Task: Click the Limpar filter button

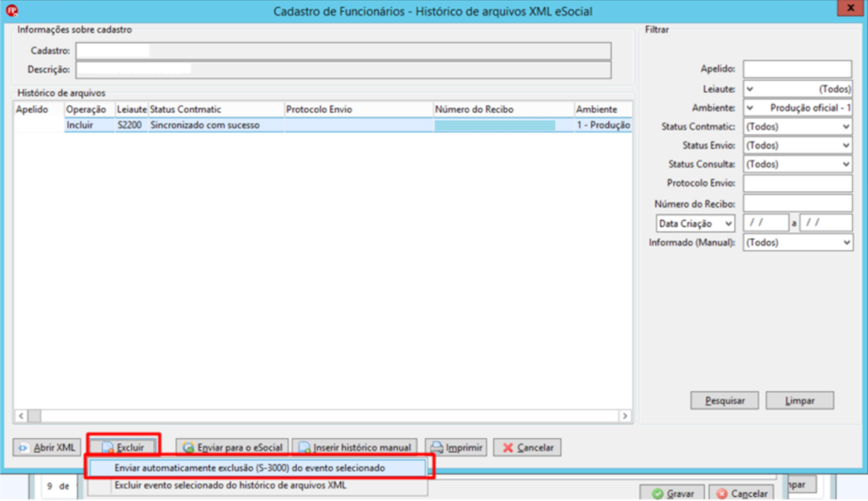Action: [x=800, y=400]
